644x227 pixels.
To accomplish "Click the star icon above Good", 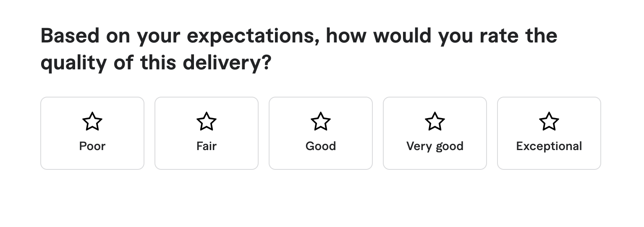I will coord(321,121).
